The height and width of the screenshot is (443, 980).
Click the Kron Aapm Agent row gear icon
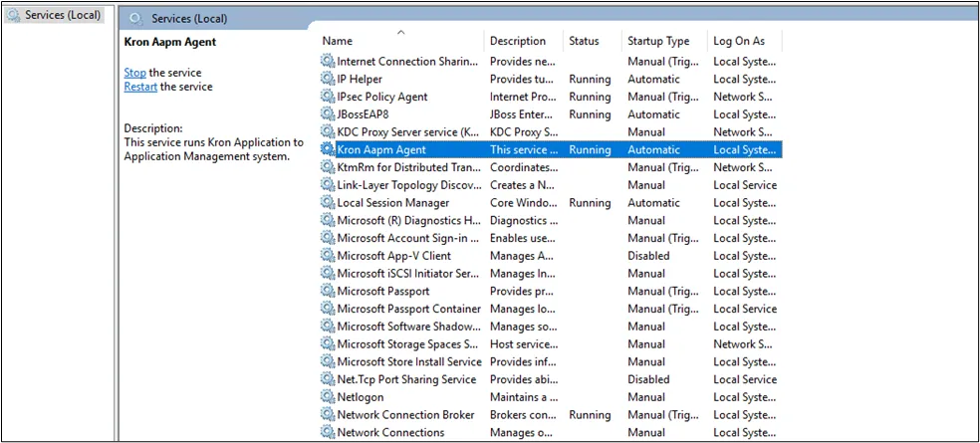pyautogui.click(x=328, y=149)
